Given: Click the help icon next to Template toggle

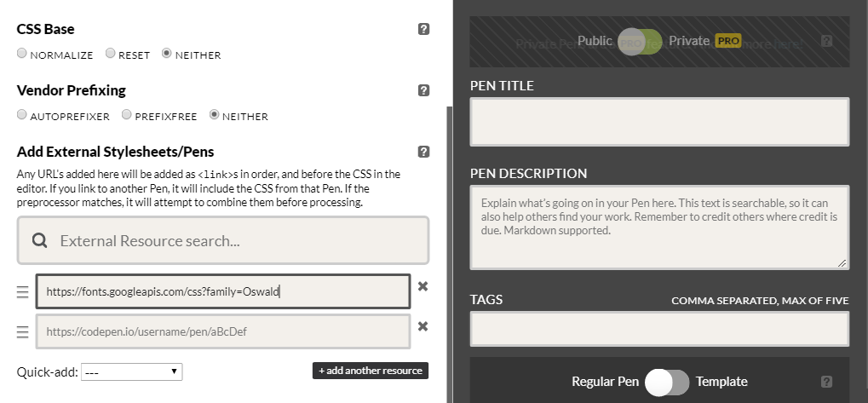Looking at the screenshot, I should pos(826,382).
